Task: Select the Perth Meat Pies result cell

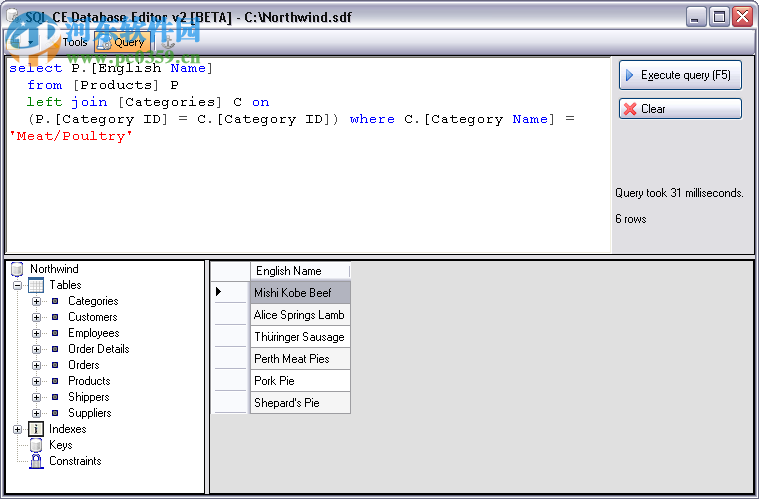Action: pos(300,359)
